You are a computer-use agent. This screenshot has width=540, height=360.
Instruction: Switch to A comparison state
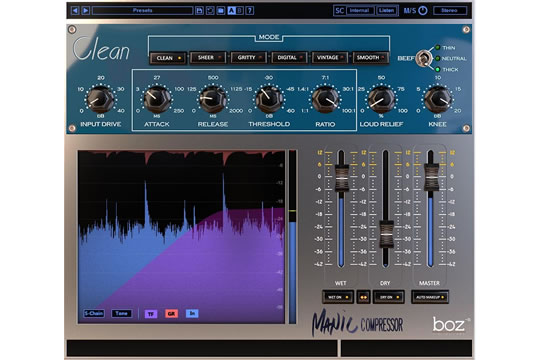pyautogui.click(x=231, y=11)
